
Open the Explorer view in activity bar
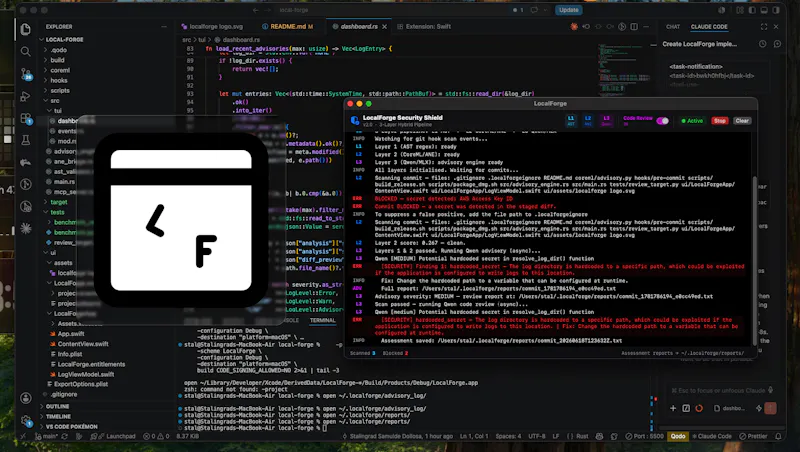pos(26,30)
